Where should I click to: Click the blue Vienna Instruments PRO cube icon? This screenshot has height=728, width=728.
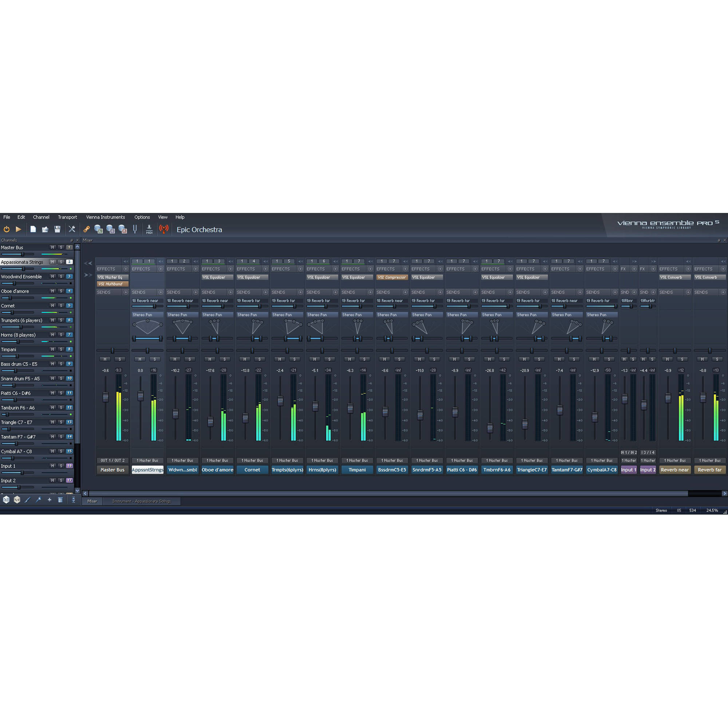pos(6,500)
